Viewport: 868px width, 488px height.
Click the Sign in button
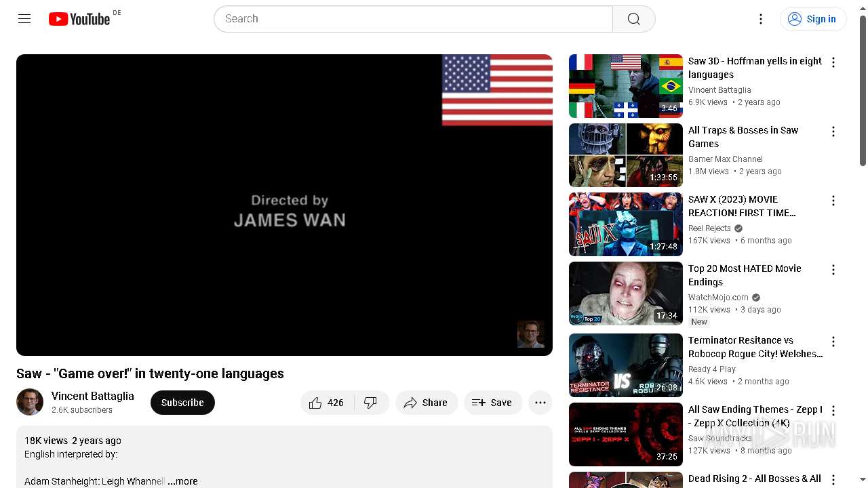pos(813,19)
